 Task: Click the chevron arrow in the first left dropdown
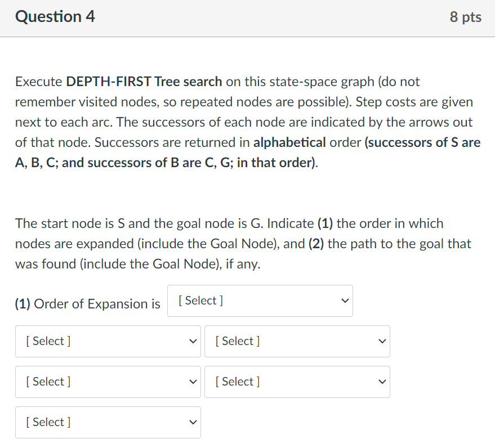(x=193, y=341)
